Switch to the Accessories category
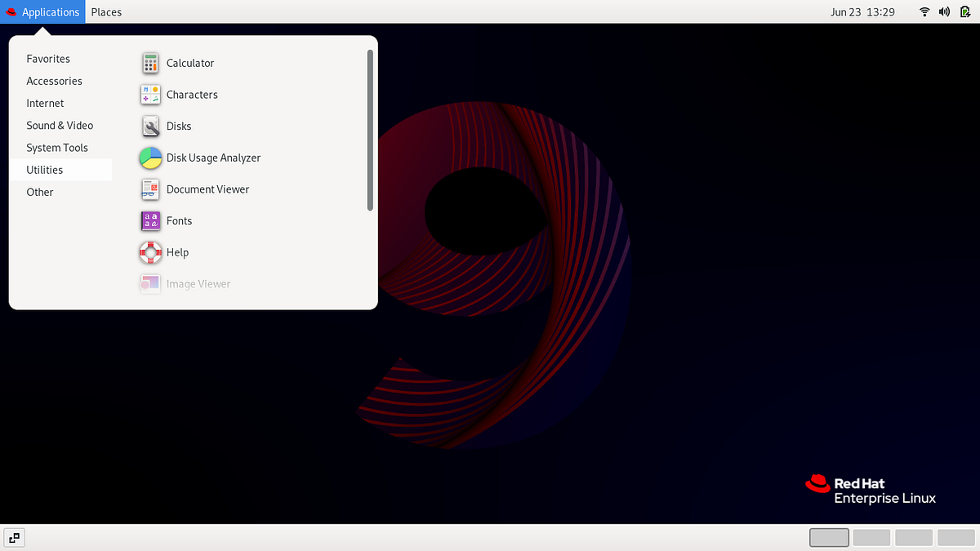The width and height of the screenshot is (980, 551). coord(54,81)
